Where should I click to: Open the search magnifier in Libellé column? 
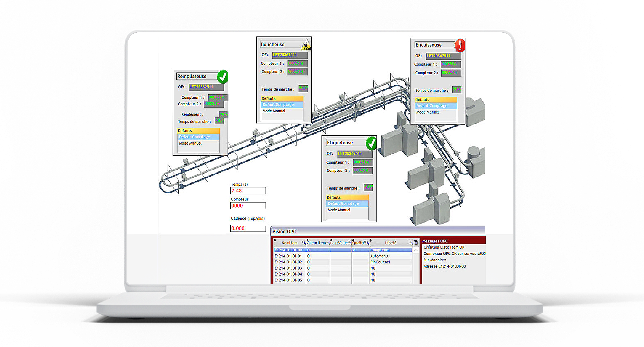(410, 242)
